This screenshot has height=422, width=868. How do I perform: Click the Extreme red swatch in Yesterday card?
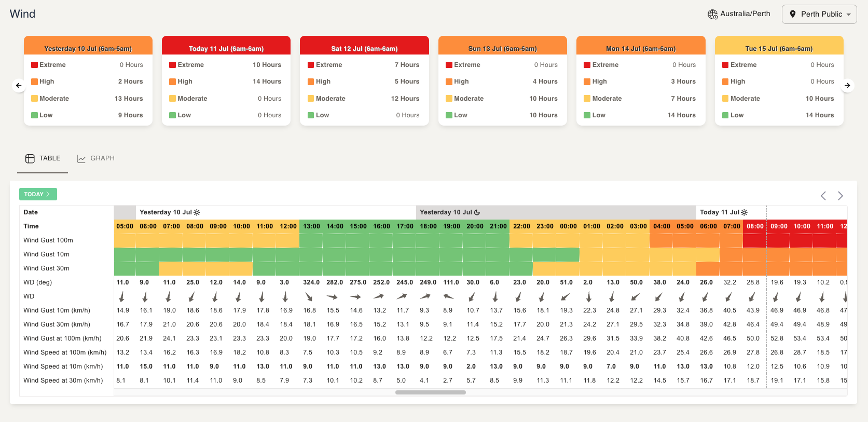tap(34, 65)
